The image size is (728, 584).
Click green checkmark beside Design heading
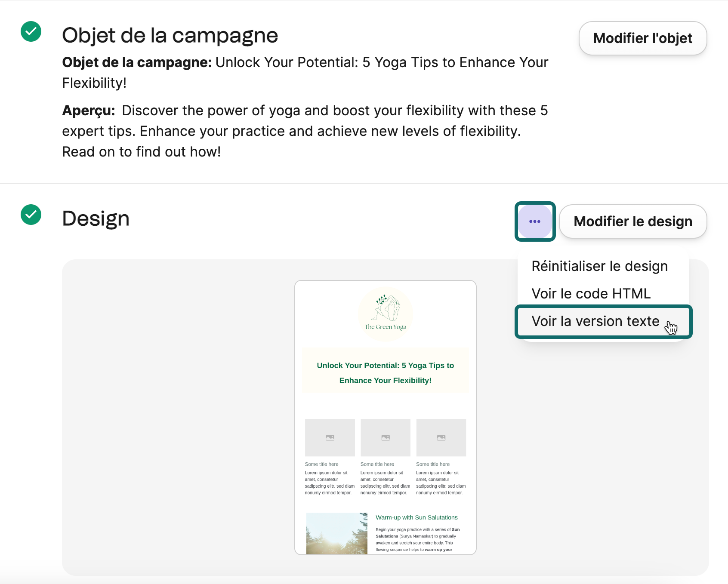[31, 215]
